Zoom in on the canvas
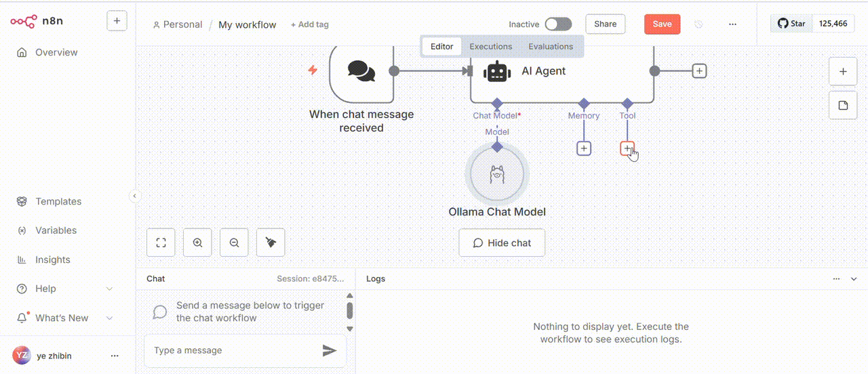This screenshot has width=868, height=374. (197, 243)
